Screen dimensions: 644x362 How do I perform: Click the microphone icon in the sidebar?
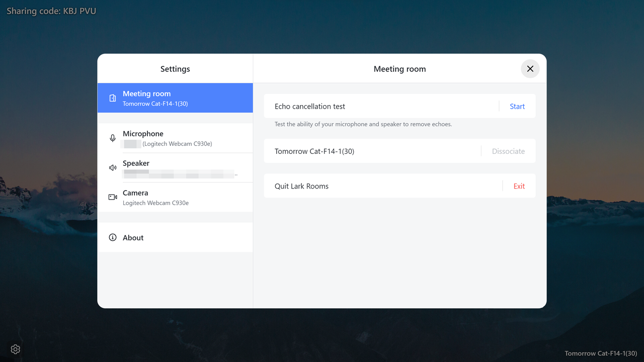[113, 138]
